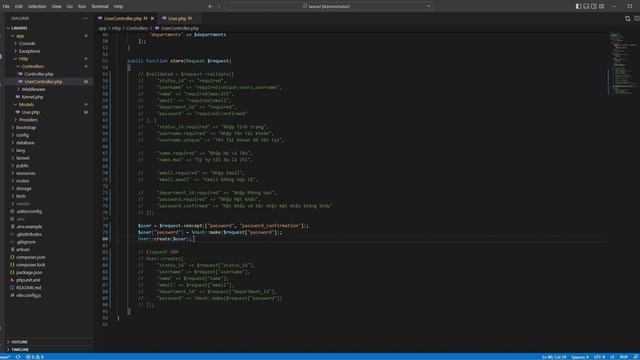Click the Controllers breadcrumb segment
This screenshot has width=640, height=360.
pos(137,28)
